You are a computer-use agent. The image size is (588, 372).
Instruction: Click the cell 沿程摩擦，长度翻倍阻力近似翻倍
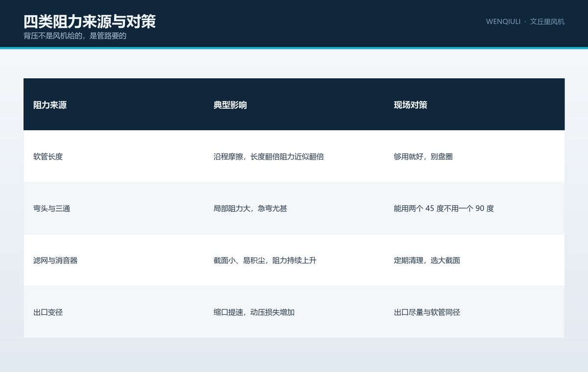[294, 157]
